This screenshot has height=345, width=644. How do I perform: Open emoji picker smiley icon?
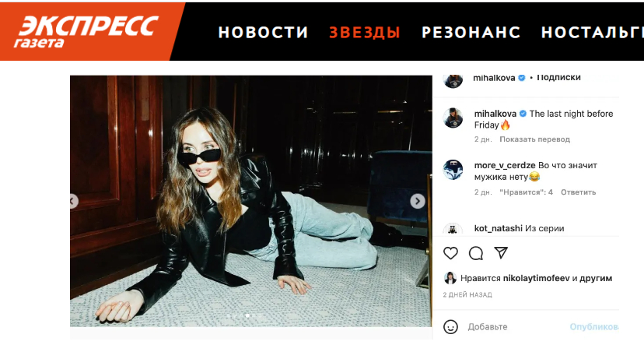450,327
